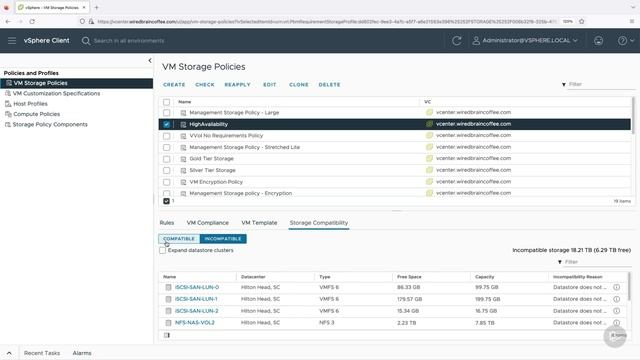Open Compute Policies in the sidebar
This screenshot has height=360, width=640.
click(36, 114)
